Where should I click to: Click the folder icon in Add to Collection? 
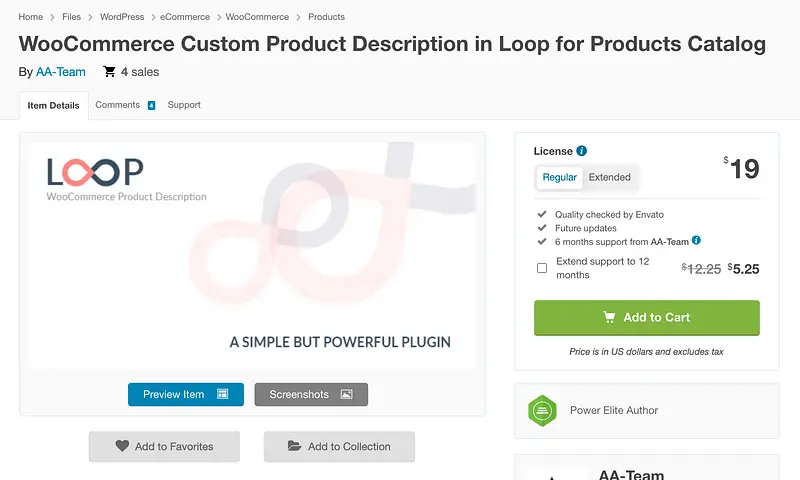[x=294, y=446]
